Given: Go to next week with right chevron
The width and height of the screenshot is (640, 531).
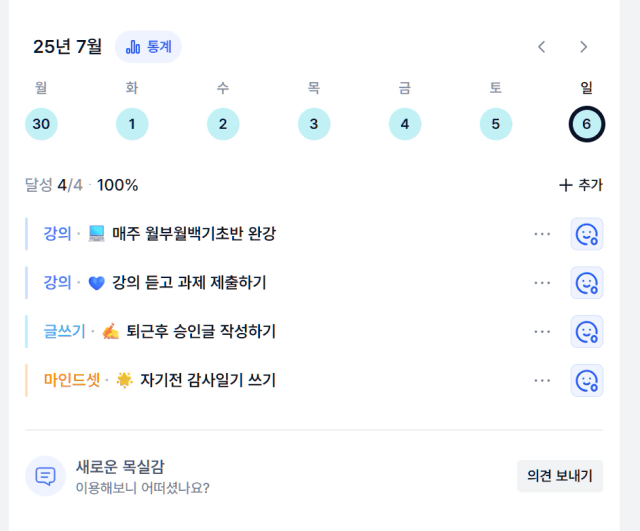Looking at the screenshot, I should point(584,47).
